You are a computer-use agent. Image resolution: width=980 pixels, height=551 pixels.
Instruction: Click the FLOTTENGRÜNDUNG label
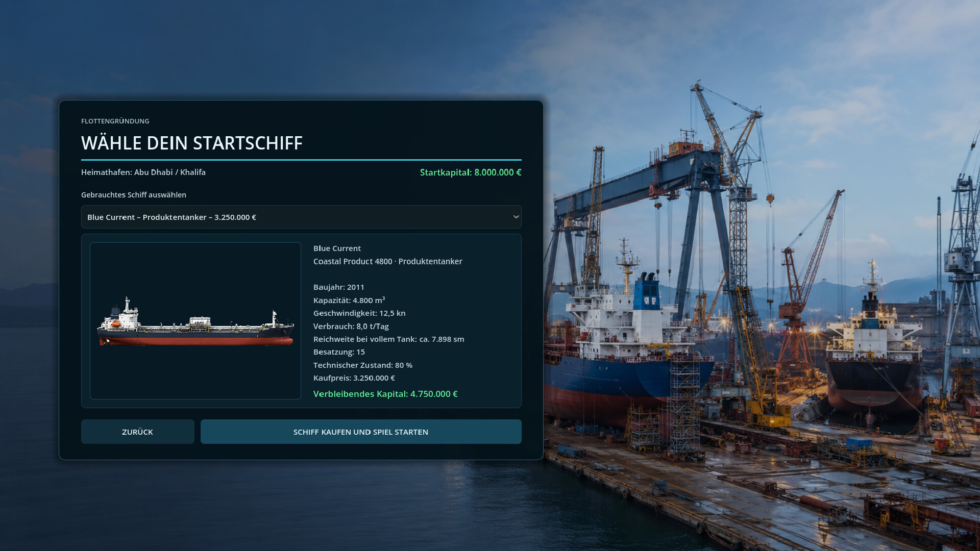click(115, 121)
